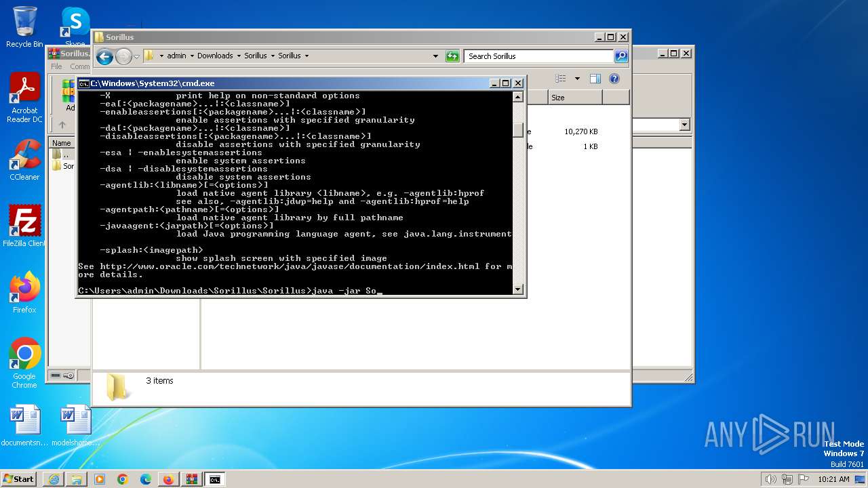Click Windows Explorer taskbar icon
The image size is (868, 488).
(77, 479)
